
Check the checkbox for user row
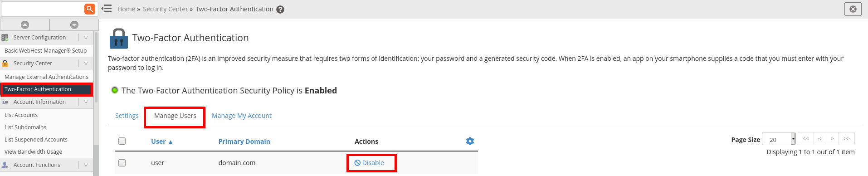click(x=122, y=163)
